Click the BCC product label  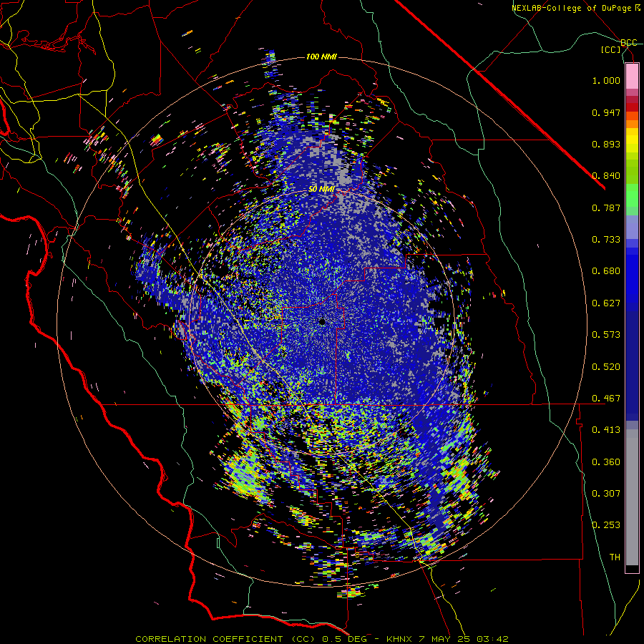[629, 43]
